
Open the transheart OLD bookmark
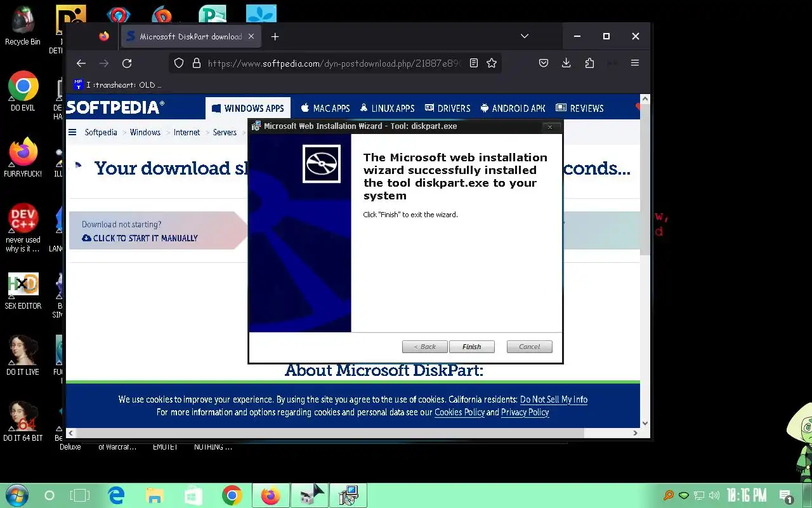(117, 84)
